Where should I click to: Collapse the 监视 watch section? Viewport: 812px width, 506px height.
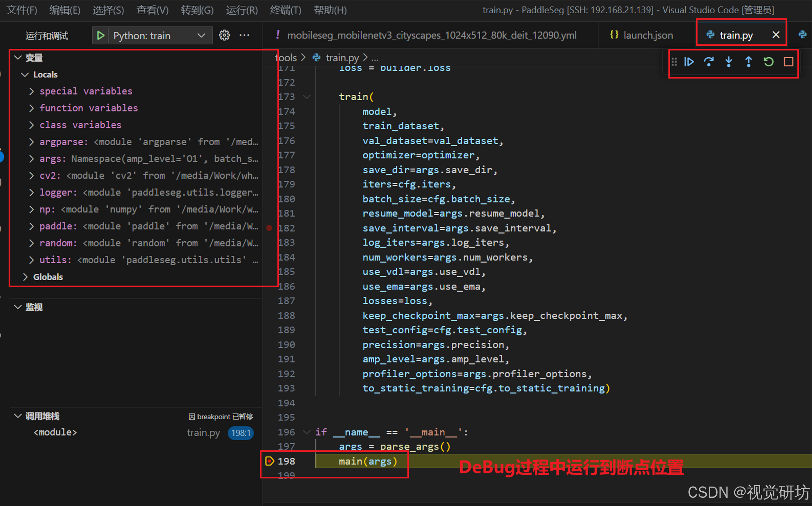[x=18, y=307]
